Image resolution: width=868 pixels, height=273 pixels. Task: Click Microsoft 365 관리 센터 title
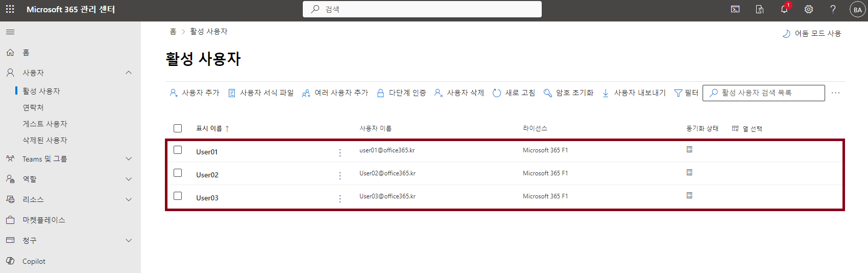(71, 9)
